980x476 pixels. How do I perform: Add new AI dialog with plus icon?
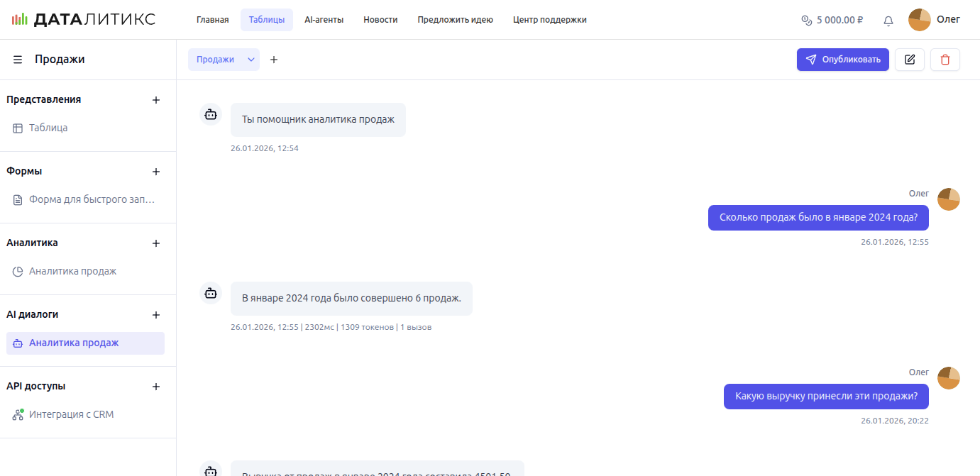(156, 315)
